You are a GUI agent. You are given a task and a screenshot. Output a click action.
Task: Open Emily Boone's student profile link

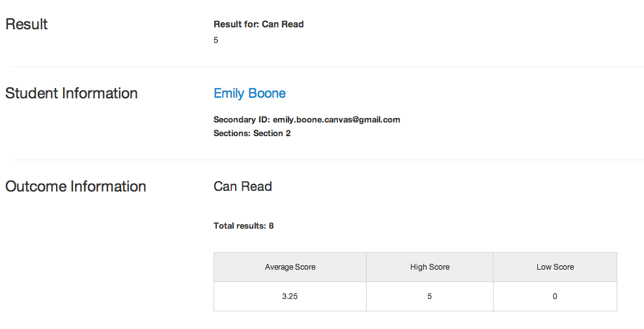tap(249, 93)
